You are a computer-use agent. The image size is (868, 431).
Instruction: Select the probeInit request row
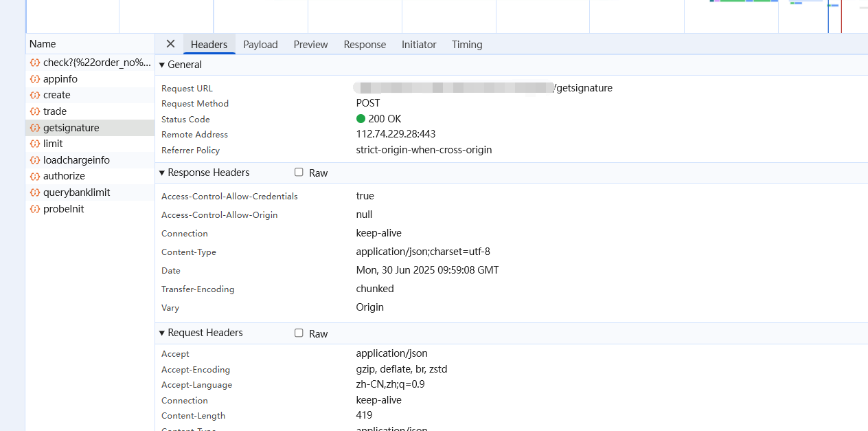point(90,209)
